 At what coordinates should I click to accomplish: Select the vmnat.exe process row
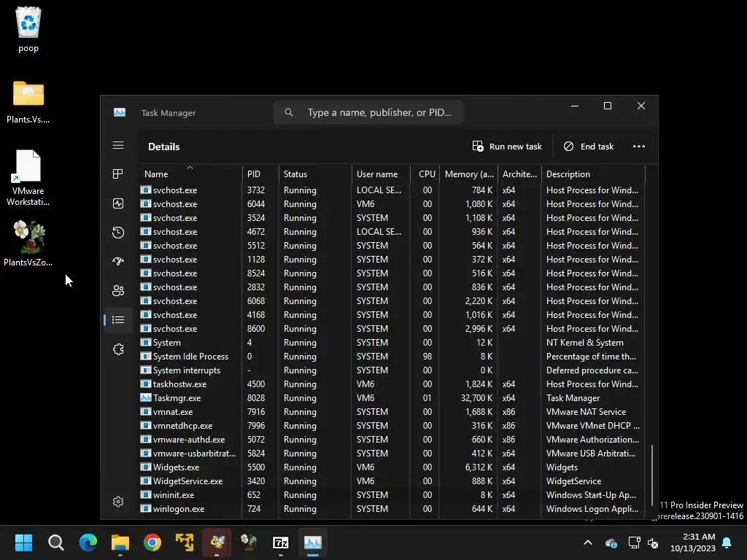coord(392,411)
